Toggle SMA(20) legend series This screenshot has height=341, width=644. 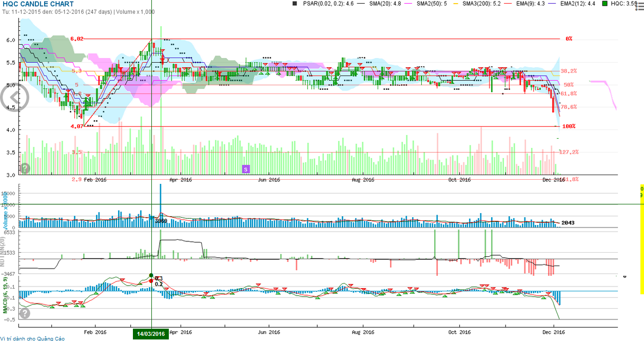tap(380, 4)
